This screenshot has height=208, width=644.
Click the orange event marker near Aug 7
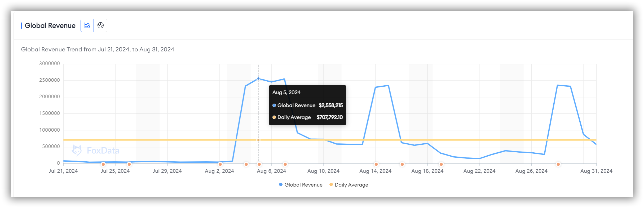285,164
